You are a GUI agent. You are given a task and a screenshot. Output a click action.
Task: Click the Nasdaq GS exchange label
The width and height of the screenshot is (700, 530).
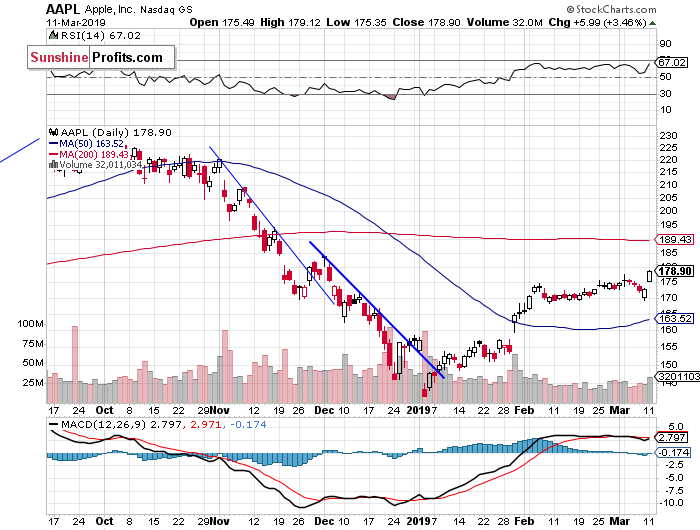pos(166,10)
